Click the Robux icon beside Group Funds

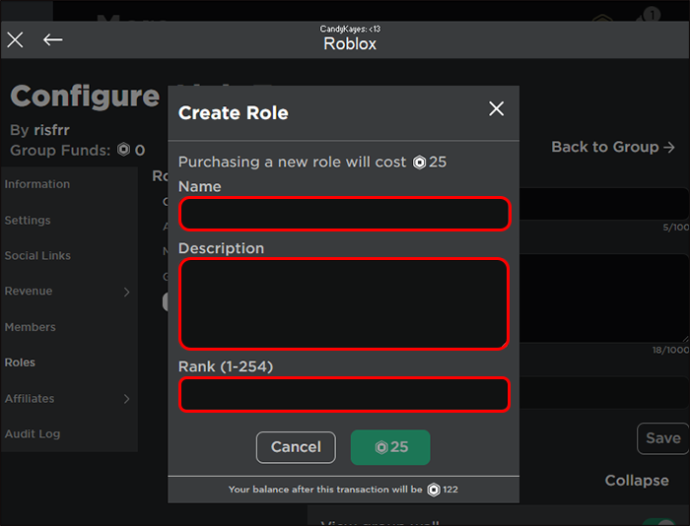[124, 150]
